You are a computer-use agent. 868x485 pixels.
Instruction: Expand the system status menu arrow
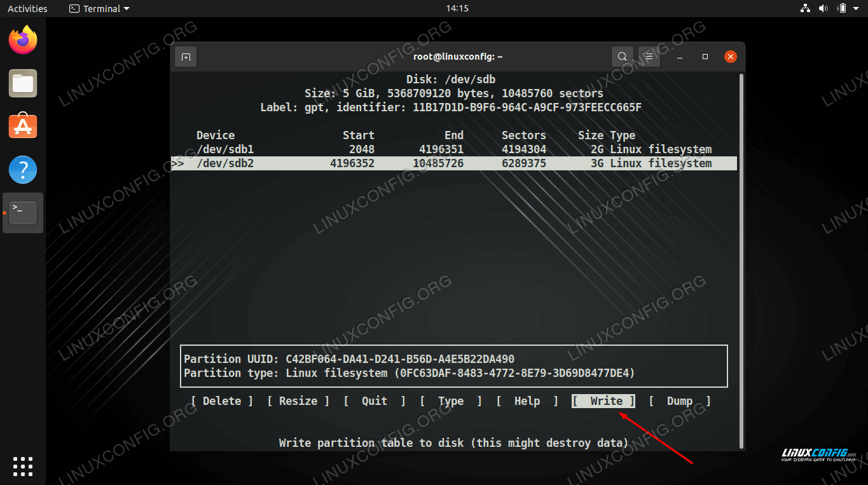click(857, 8)
